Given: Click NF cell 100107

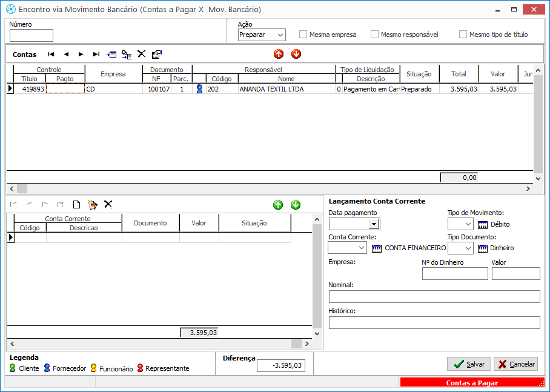Looking at the screenshot, I should tap(157, 89).
